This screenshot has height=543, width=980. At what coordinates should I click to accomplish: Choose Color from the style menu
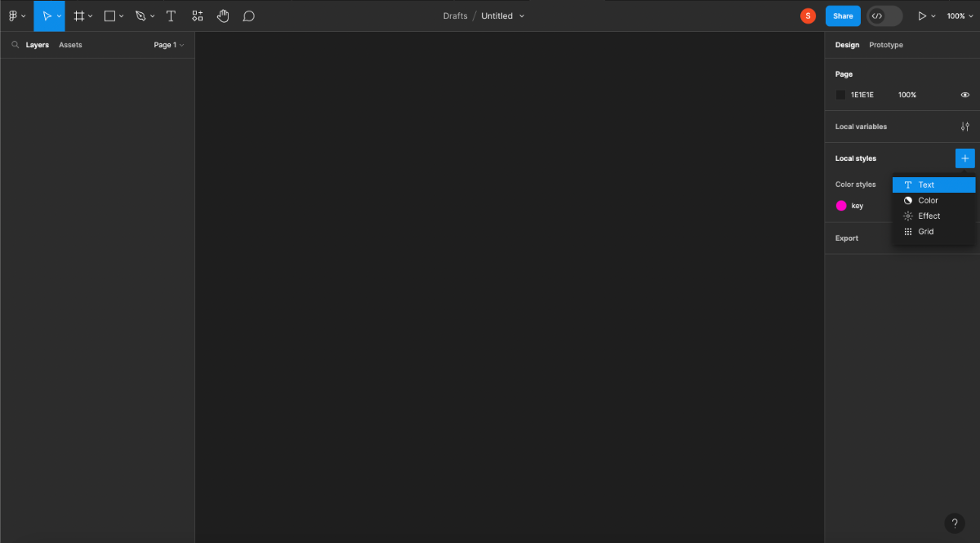tap(934, 200)
